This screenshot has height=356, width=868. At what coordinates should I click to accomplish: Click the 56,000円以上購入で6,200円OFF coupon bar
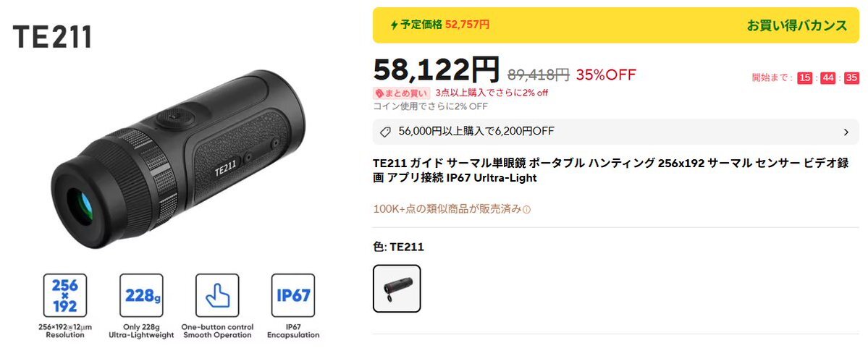pos(615,132)
